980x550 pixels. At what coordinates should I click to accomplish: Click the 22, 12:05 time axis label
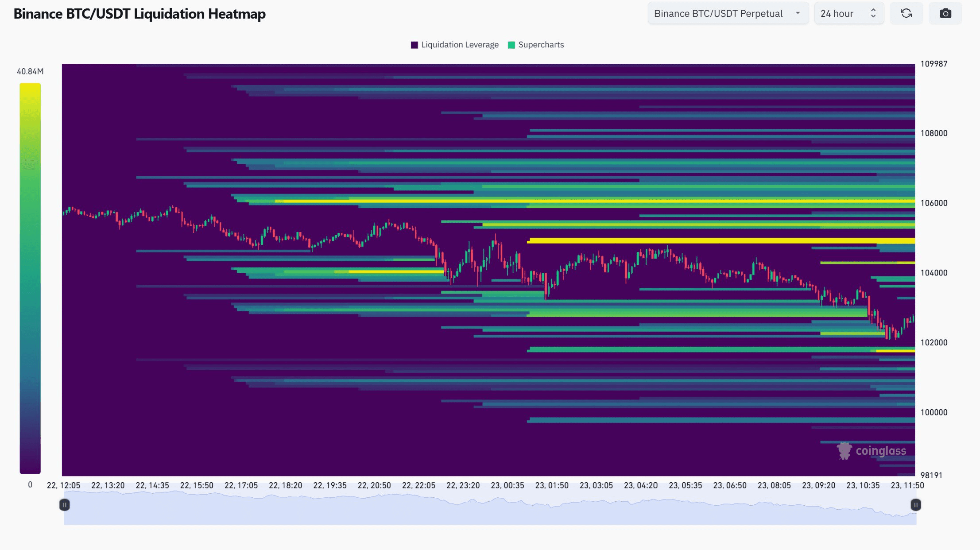(x=64, y=485)
